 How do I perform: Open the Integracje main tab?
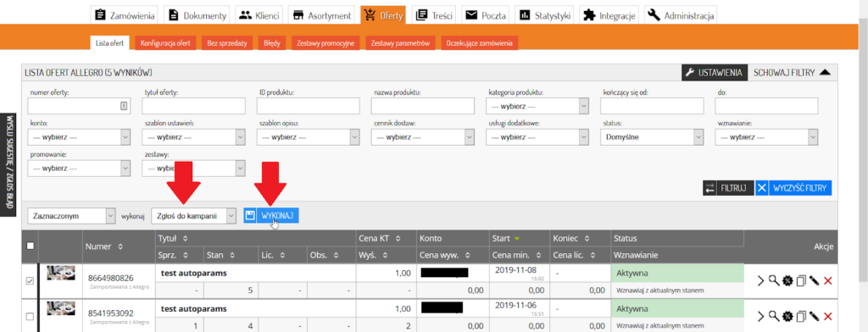point(609,15)
